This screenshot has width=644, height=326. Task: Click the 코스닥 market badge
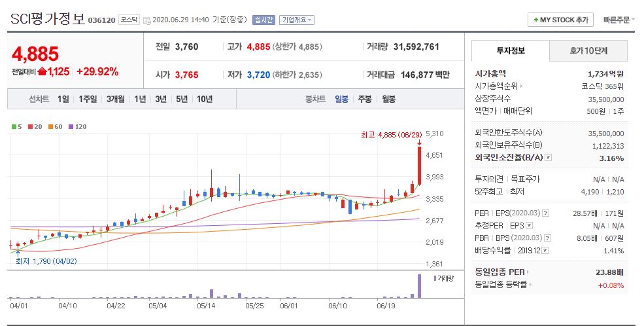coord(129,20)
